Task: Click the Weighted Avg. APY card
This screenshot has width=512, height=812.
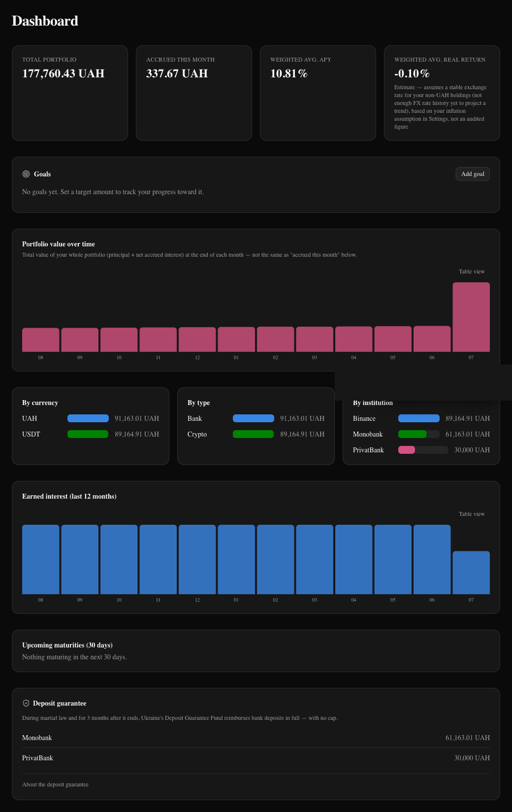Action: click(x=318, y=93)
